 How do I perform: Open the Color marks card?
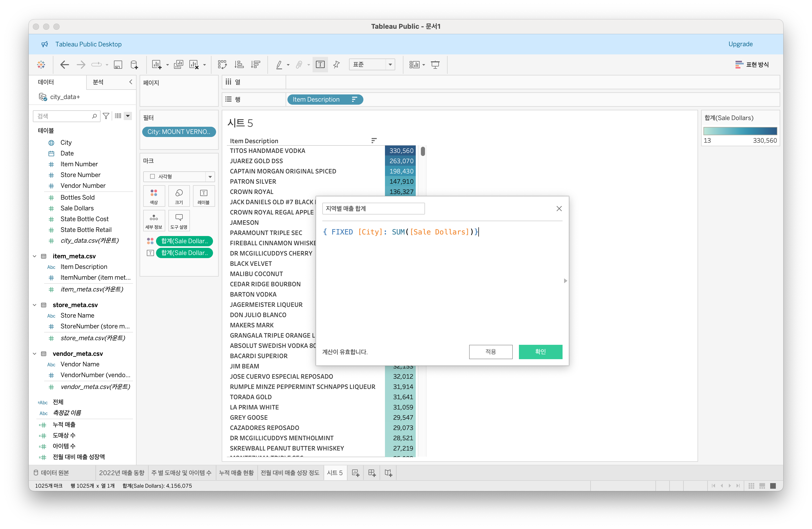click(x=154, y=196)
